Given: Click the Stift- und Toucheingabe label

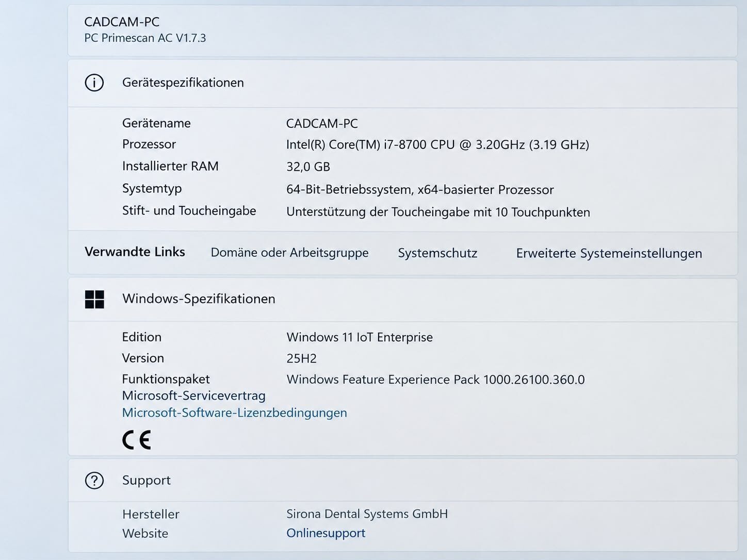Looking at the screenshot, I should coord(189,211).
